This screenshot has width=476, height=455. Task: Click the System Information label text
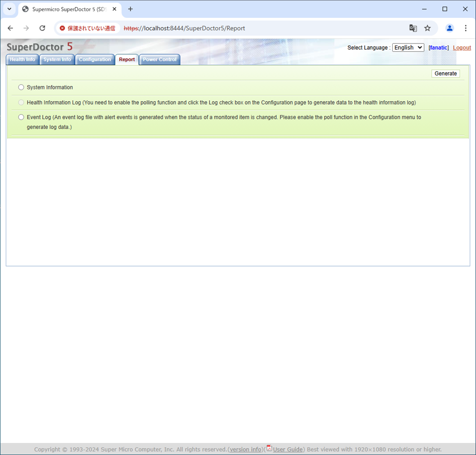(50, 87)
